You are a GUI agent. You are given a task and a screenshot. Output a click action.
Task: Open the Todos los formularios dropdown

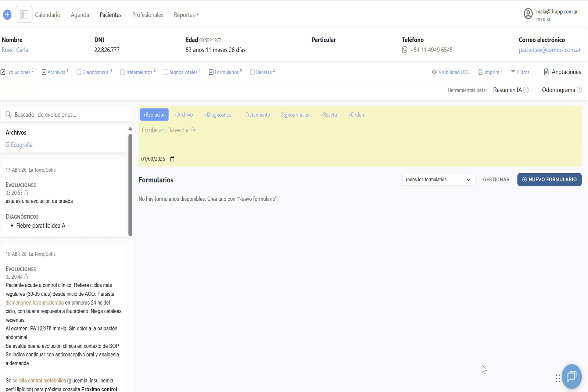tap(438, 179)
